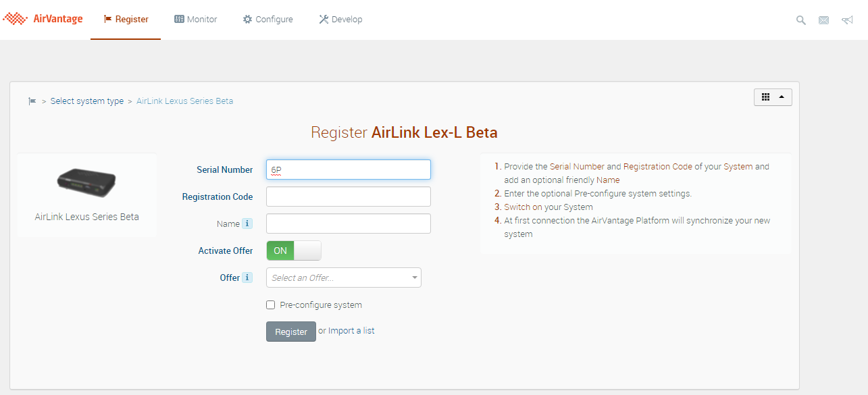Open the messages envelope icon
Viewport: 868px width, 395px height.
[823, 20]
